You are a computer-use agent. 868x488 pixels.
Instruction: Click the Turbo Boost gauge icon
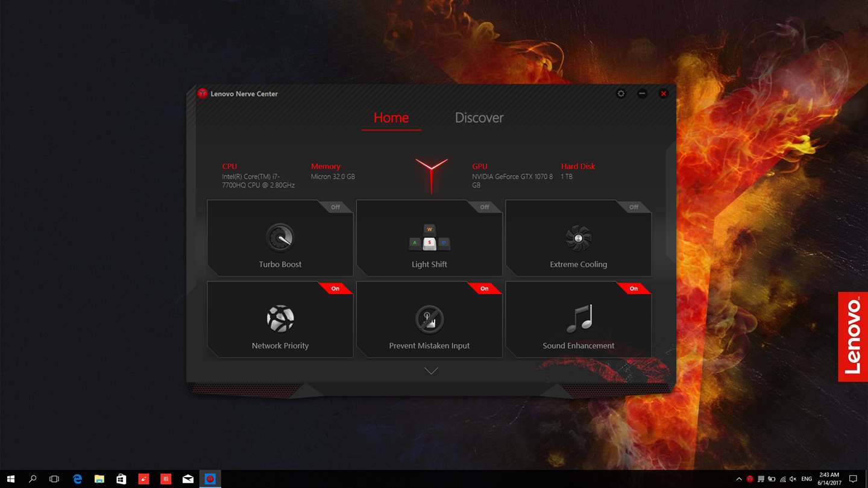tap(280, 237)
